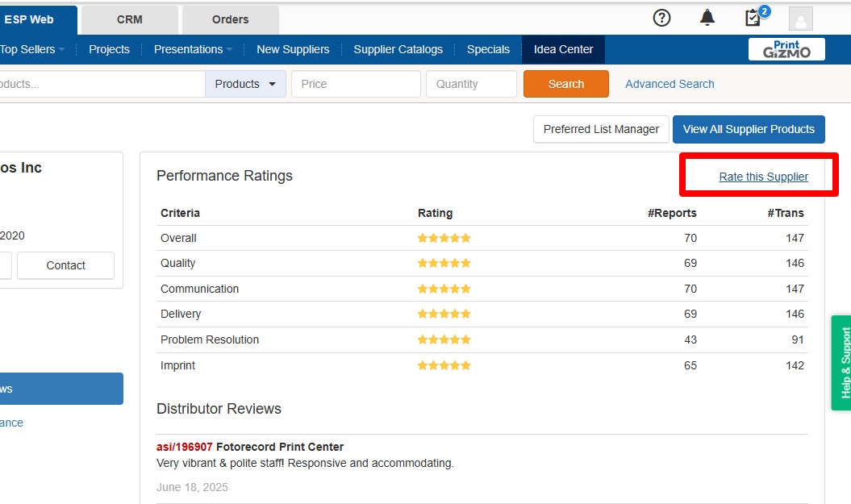The image size is (851, 504).
Task: Switch to the Orders tab
Action: tap(230, 20)
